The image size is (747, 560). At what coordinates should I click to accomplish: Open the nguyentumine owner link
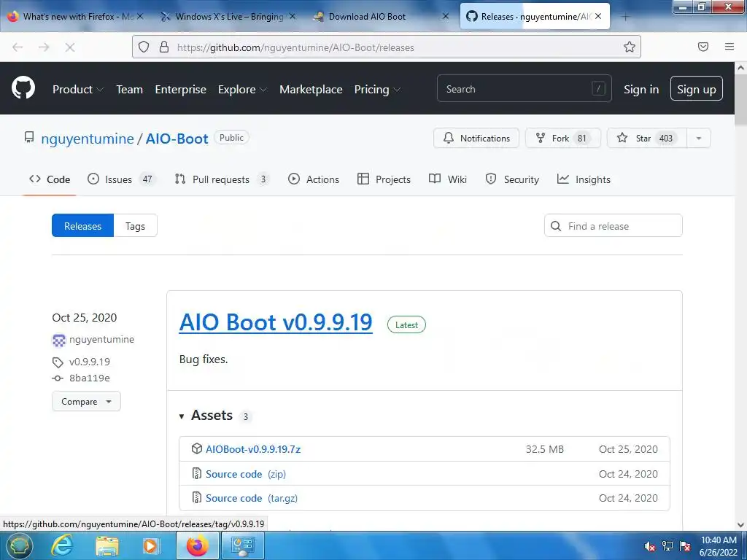coord(88,139)
